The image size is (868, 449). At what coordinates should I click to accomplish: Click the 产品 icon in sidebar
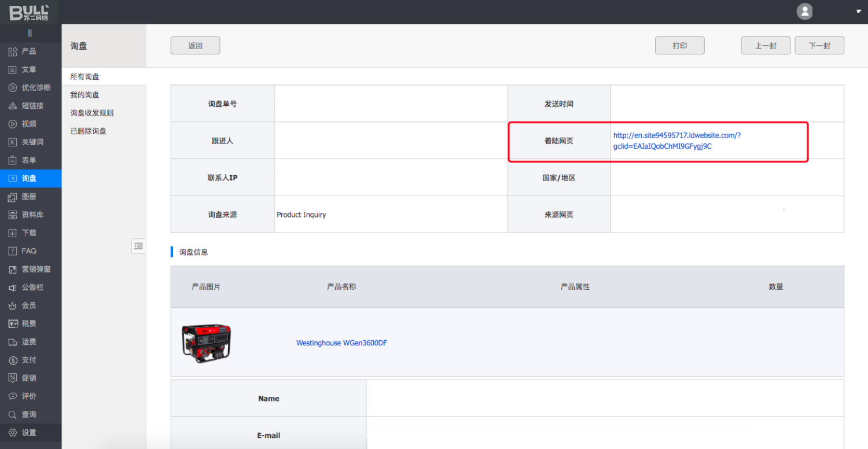[13, 51]
